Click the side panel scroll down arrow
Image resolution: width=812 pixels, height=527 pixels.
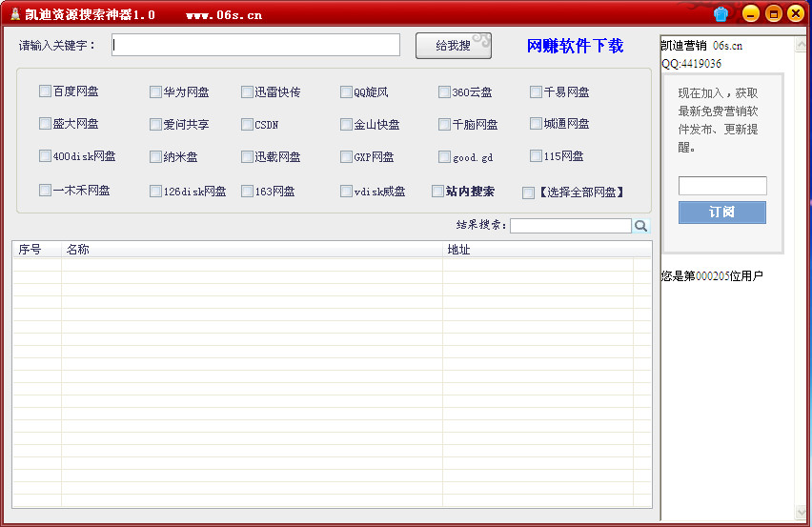click(801, 512)
